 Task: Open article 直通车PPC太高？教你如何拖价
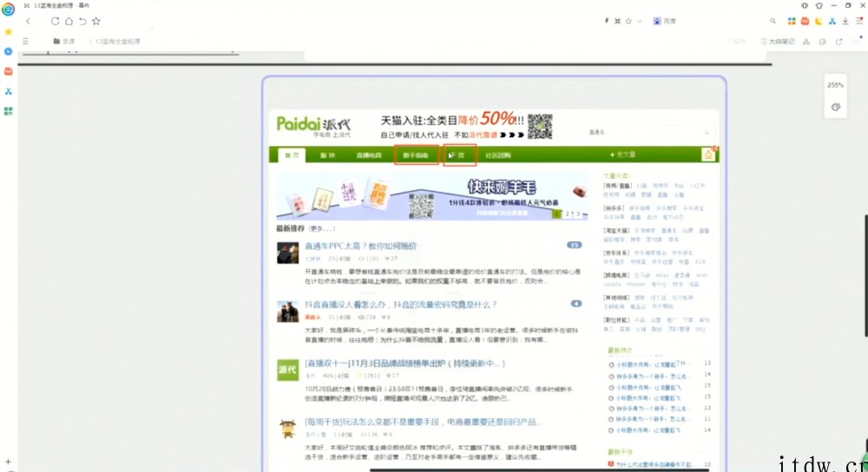(361, 246)
